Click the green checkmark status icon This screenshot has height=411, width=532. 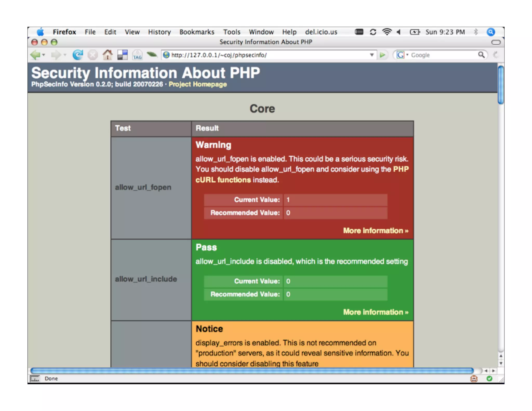[489, 379]
